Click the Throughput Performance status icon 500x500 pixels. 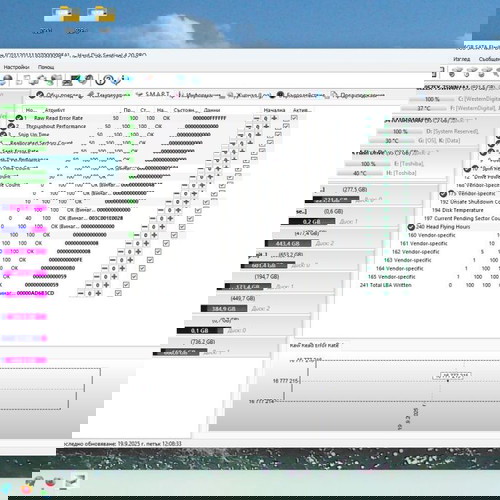point(11,126)
